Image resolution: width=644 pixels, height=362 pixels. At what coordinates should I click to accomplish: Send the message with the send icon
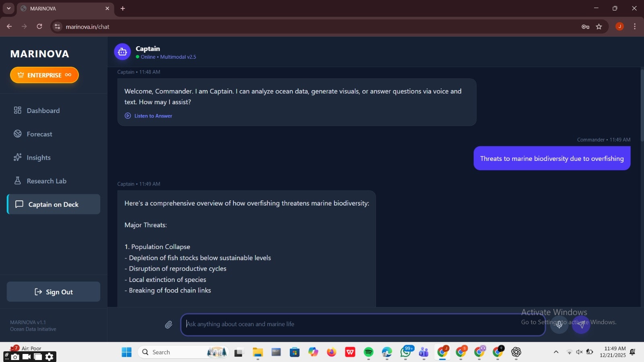(x=581, y=325)
